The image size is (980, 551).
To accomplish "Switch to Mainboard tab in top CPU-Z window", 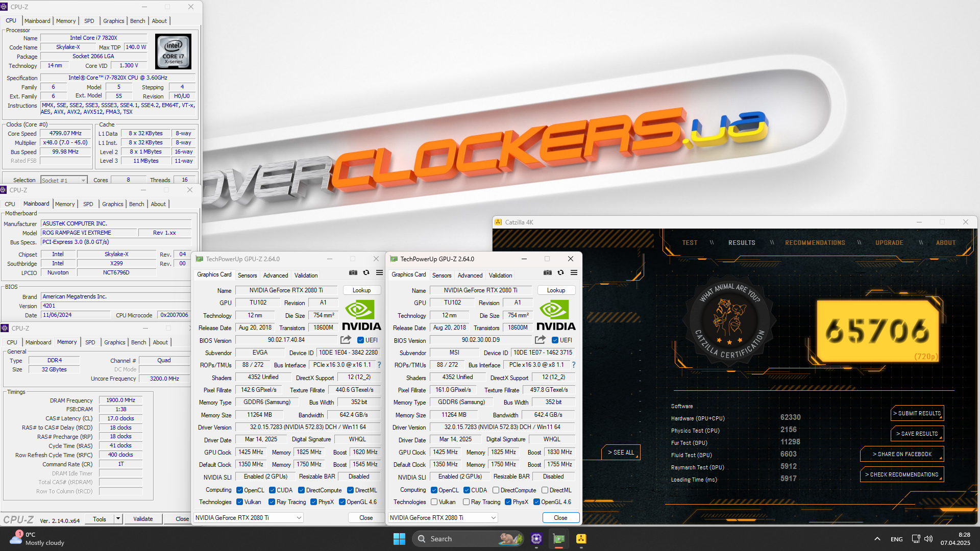I will pos(37,21).
